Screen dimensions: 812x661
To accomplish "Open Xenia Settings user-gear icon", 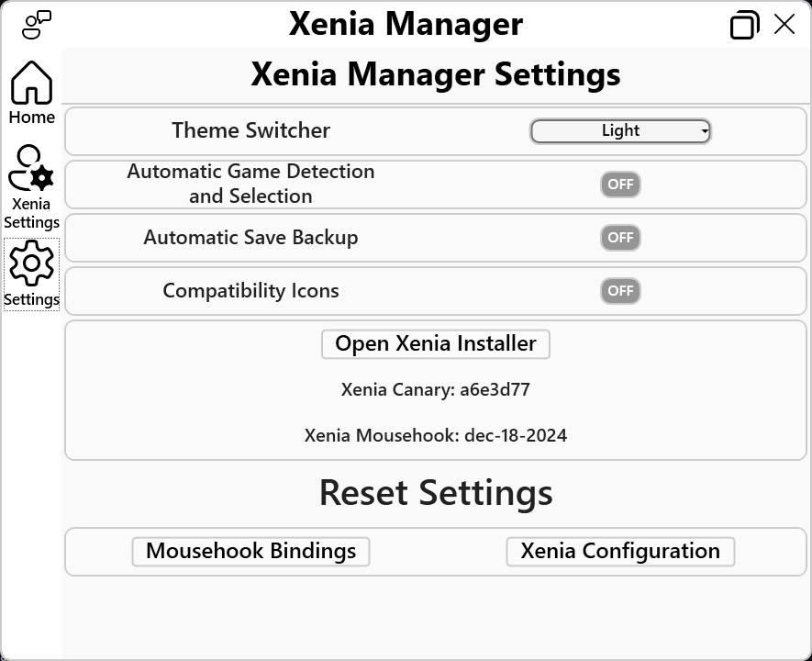I will point(31,167).
